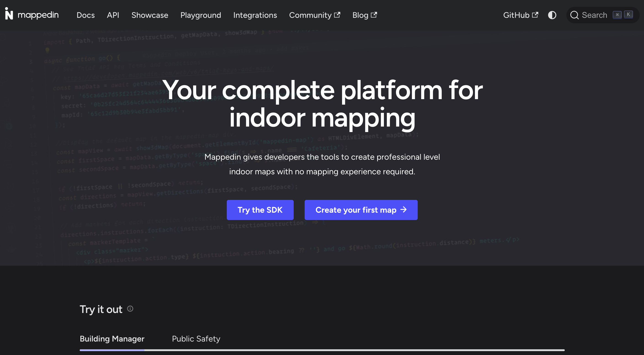Click the search magnifier icon
644x355 pixels.
coord(575,15)
